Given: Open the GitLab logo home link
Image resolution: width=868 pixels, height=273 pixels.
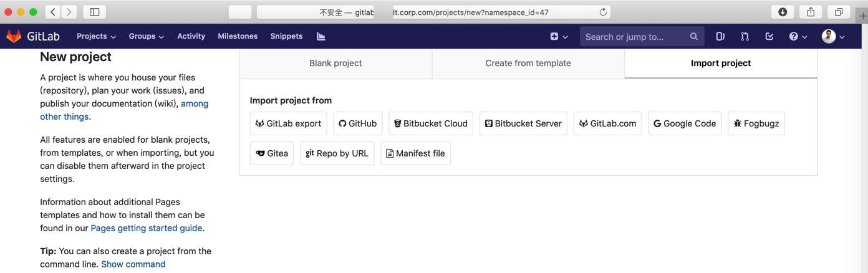Looking at the screenshot, I should [x=33, y=36].
